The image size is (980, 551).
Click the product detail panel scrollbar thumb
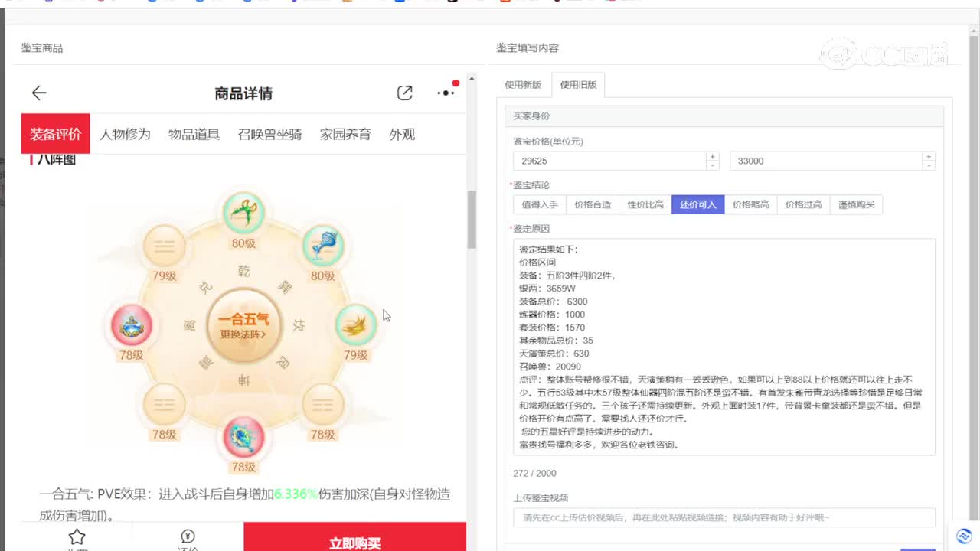pyautogui.click(x=472, y=219)
